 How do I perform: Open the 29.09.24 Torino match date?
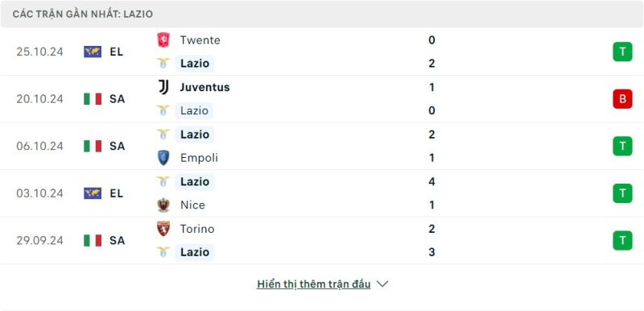point(39,240)
